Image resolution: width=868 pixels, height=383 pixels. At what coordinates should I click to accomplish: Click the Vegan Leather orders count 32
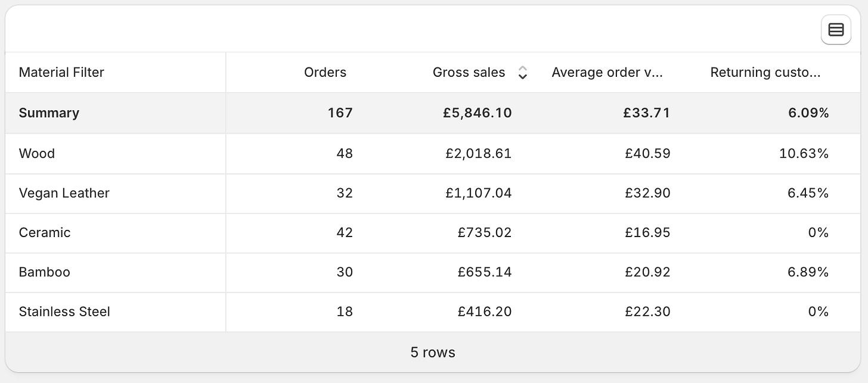point(344,193)
